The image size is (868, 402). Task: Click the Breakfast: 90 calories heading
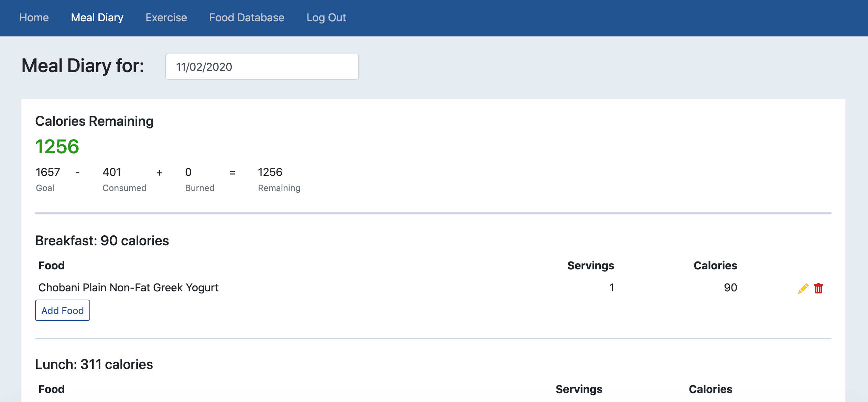[x=102, y=241]
